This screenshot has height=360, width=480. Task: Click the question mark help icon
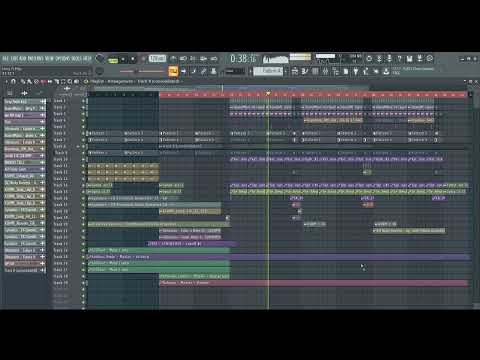point(399,59)
